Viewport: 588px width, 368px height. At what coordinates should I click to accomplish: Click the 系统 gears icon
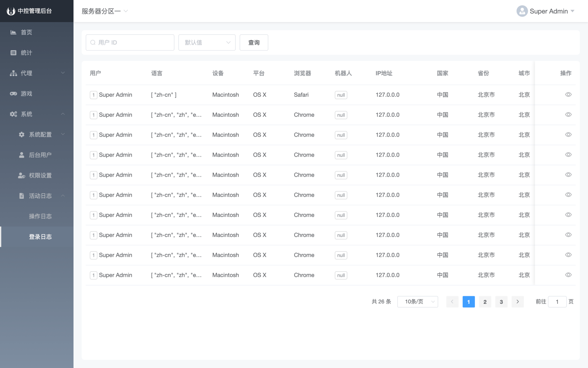(13, 114)
